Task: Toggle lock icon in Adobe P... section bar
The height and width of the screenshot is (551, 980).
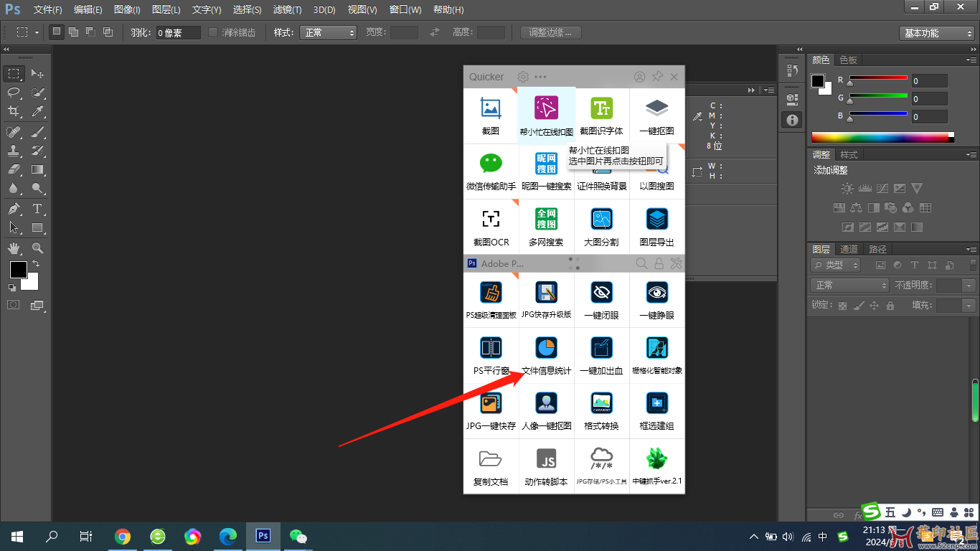Action: coord(659,263)
